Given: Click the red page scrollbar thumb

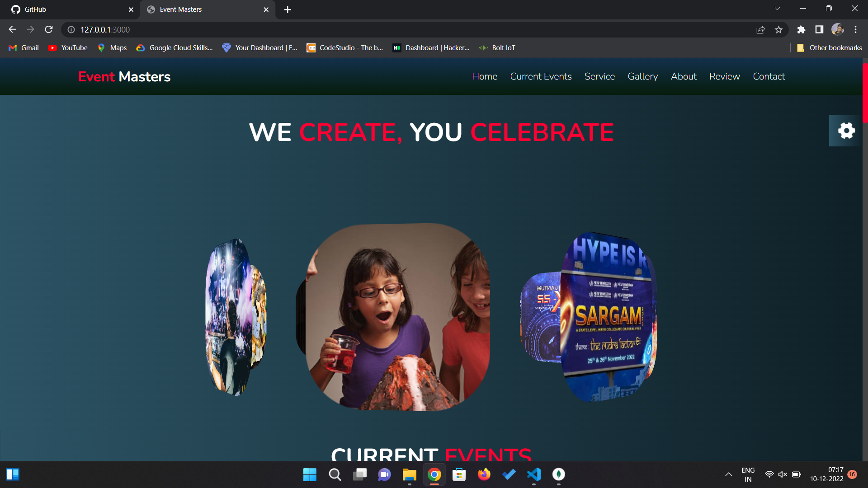Looking at the screenshot, I should coord(865,93).
